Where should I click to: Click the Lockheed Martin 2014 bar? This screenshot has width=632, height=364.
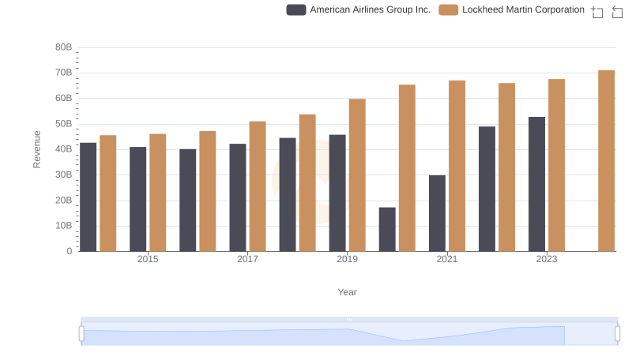(108, 193)
